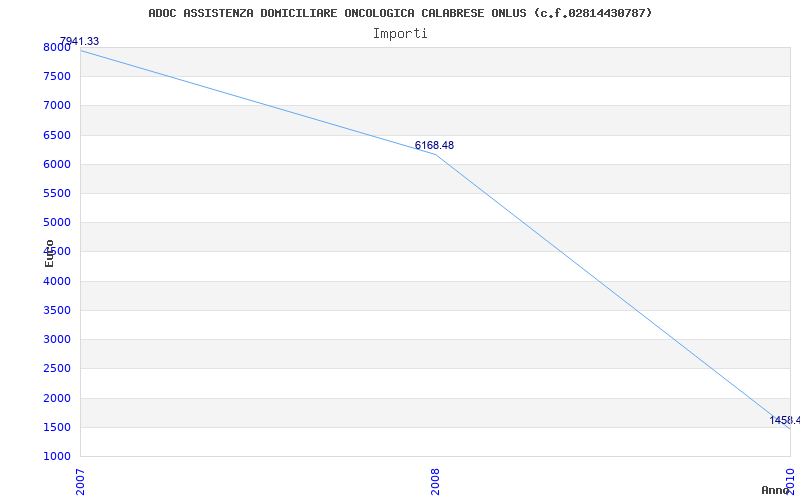800x500 pixels.
Task: Select the 6168.48 data label
Action: coord(434,145)
